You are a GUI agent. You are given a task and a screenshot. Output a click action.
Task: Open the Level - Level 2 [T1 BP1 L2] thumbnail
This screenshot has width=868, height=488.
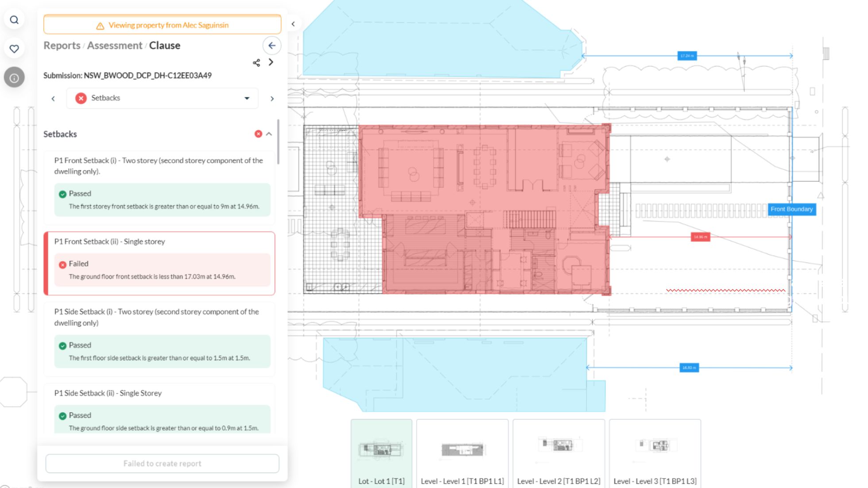(x=559, y=449)
